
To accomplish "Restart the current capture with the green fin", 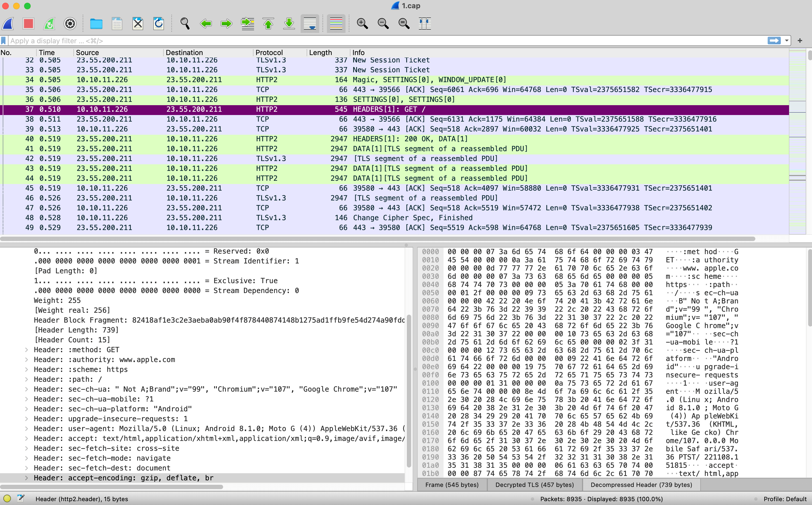I will (x=49, y=24).
